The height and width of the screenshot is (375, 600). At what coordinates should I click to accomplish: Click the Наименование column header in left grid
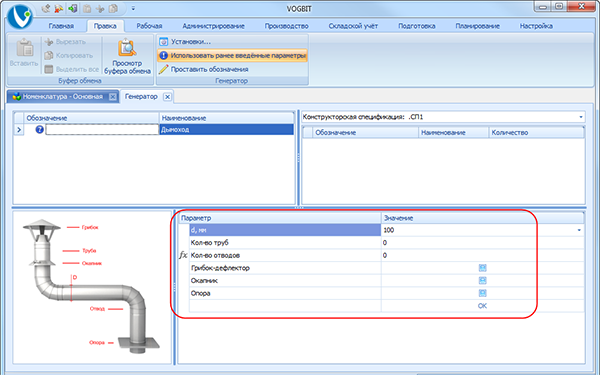(x=227, y=118)
